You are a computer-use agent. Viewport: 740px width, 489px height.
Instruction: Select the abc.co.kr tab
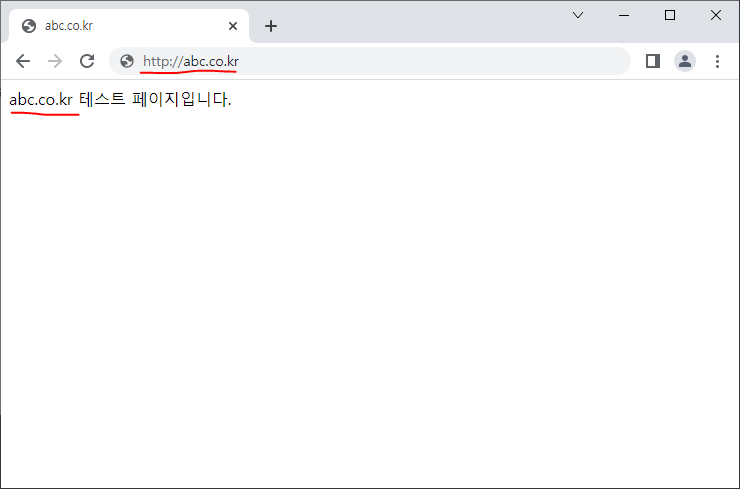coord(129,26)
